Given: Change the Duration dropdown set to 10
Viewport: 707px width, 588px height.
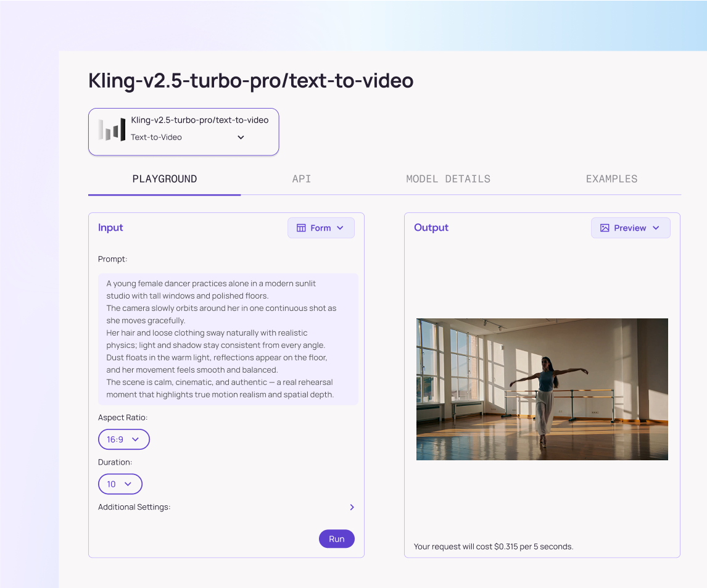Looking at the screenshot, I should (x=120, y=484).
